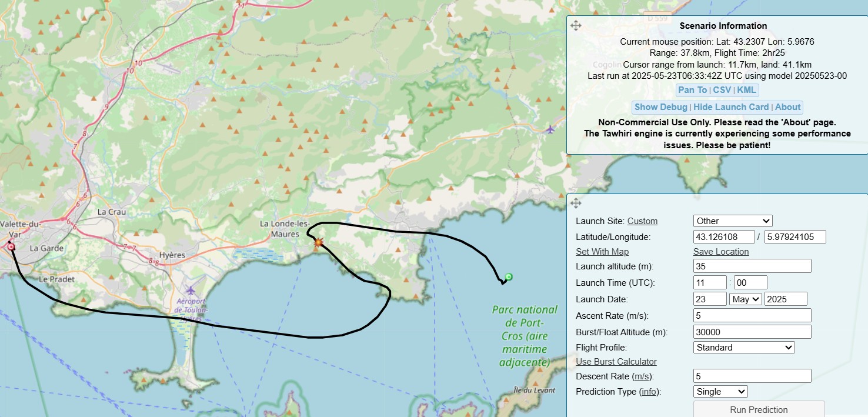
Task: Click the balloon burst marker icon
Action: click(318, 242)
